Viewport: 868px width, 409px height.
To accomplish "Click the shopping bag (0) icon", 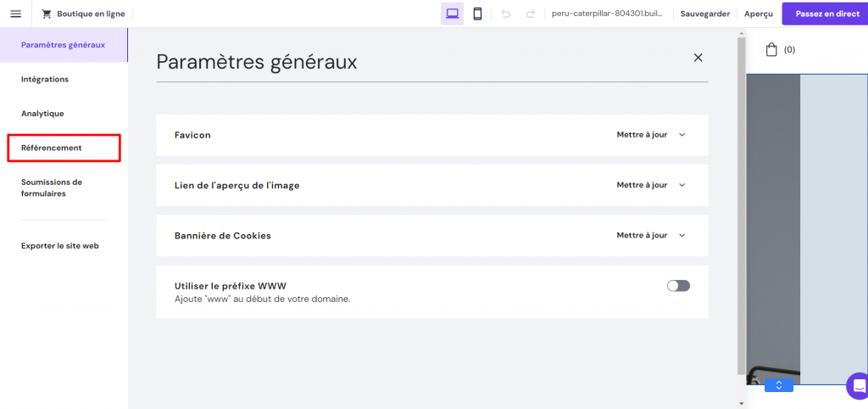I will [771, 50].
